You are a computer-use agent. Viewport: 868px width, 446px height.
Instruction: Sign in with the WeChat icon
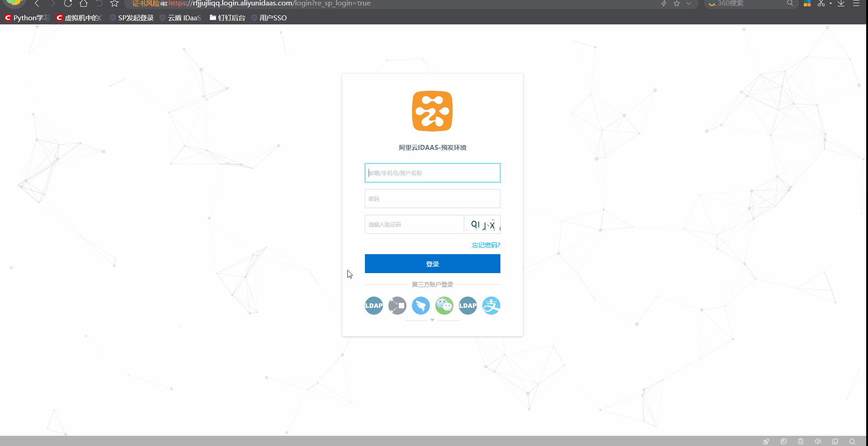click(x=444, y=306)
